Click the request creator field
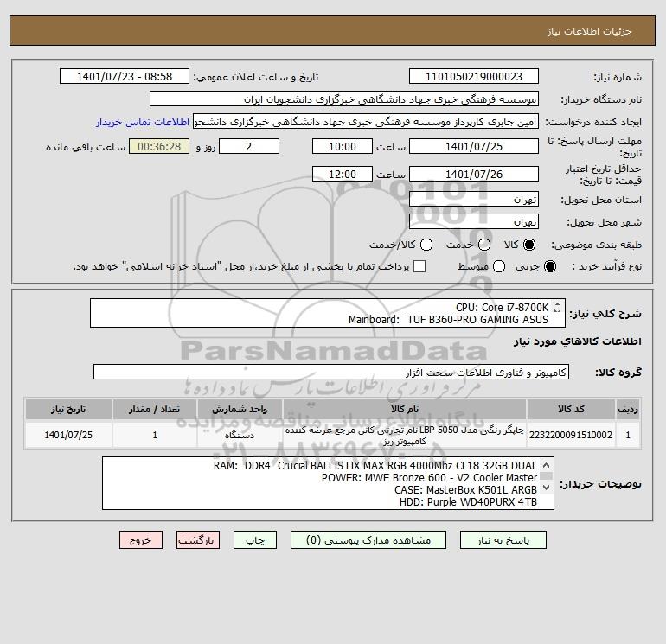The image size is (666, 644). (366, 122)
